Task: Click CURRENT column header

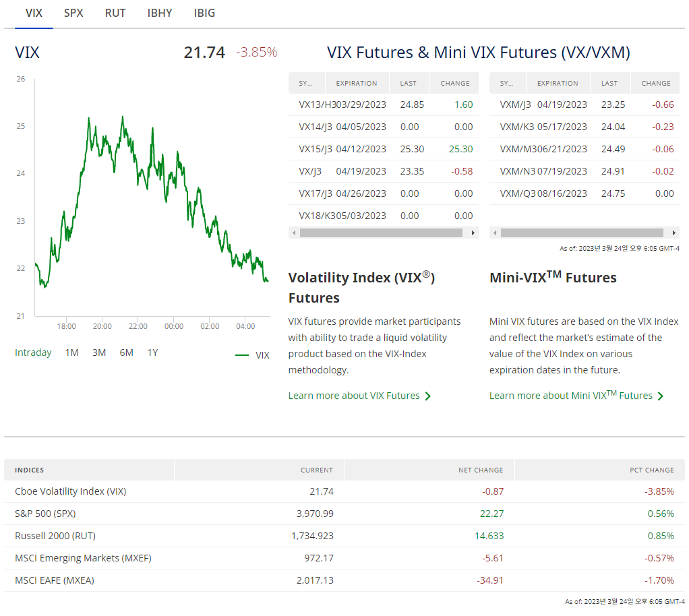Action: [260, 470]
